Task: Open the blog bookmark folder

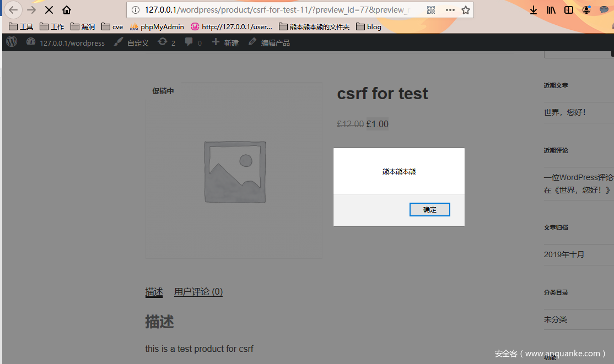Action: pos(369,26)
